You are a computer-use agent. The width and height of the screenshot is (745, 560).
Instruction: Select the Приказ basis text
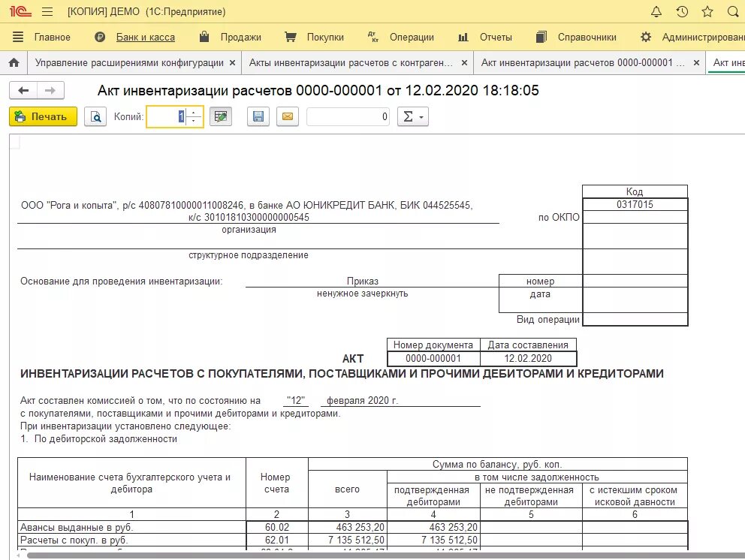tap(363, 281)
